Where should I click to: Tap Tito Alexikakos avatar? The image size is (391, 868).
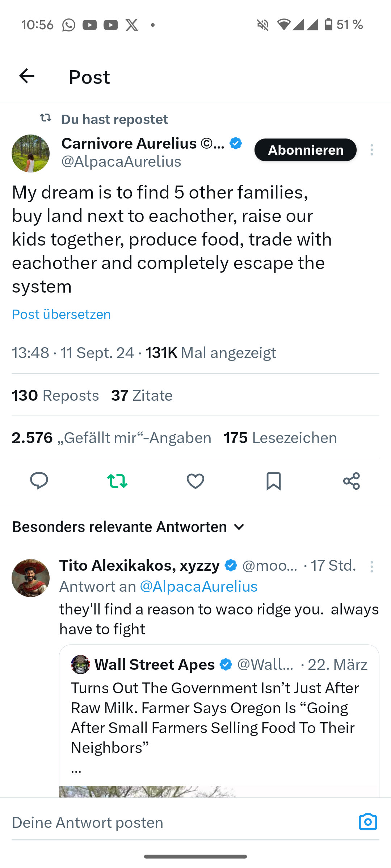[x=31, y=578]
